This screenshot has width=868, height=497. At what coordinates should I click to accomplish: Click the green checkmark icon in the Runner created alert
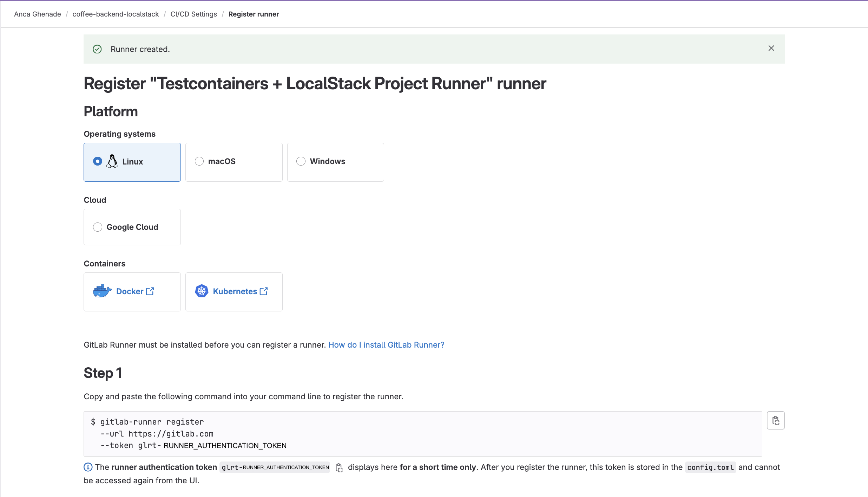(x=97, y=49)
